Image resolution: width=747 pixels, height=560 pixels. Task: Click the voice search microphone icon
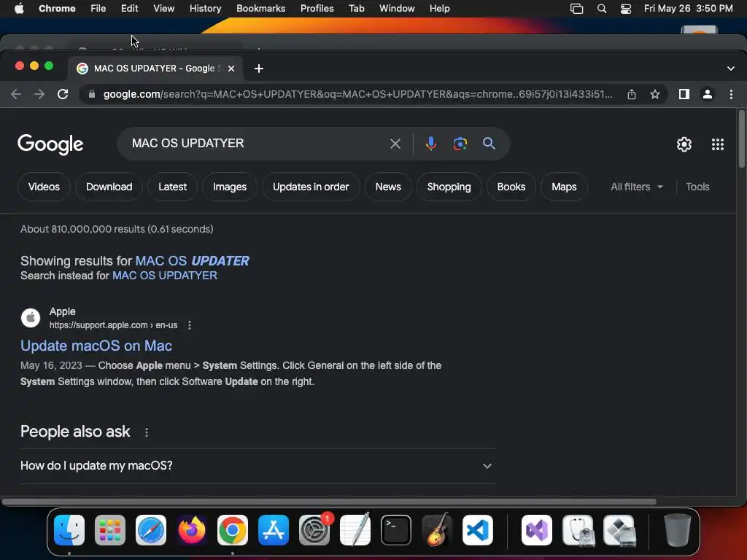pyautogui.click(x=430, y=144)
